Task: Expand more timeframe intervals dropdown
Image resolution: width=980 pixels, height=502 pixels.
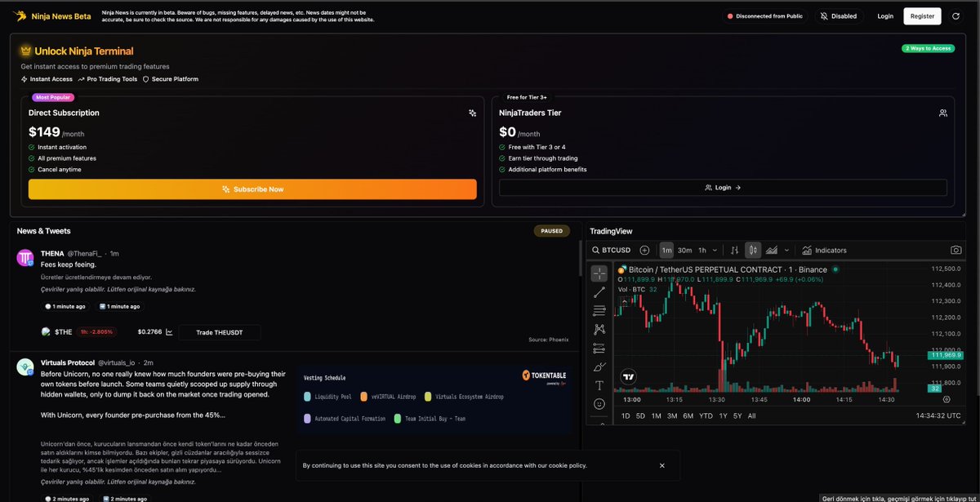Action: coord(715,251)
